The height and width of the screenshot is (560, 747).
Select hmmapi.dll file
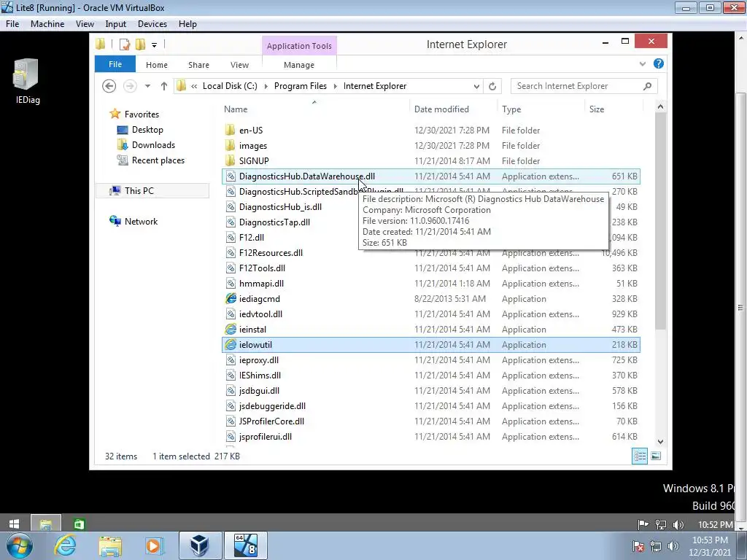coord(430,284)
